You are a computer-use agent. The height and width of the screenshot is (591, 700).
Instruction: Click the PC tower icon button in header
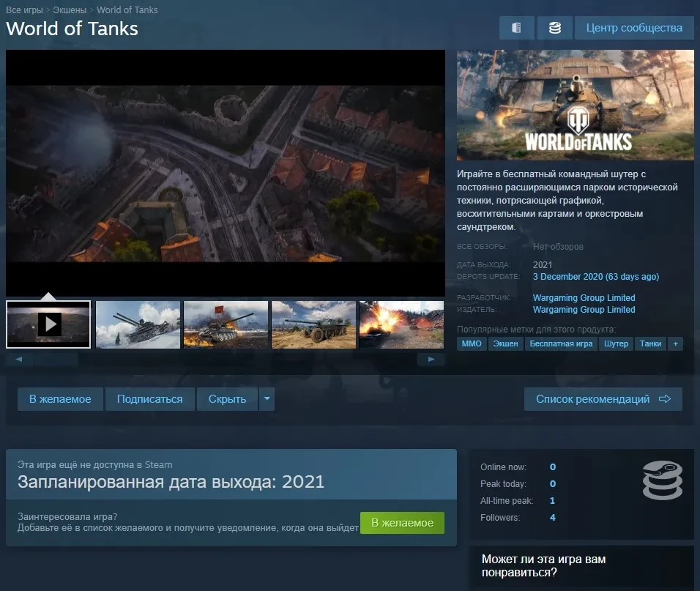tap(517, 28)
